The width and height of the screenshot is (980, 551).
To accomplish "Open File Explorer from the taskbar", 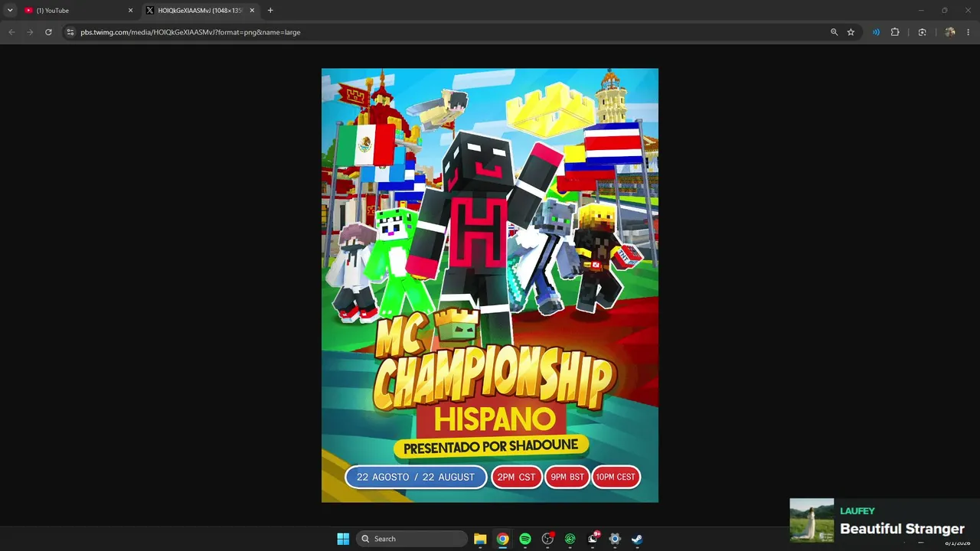I will tap(480, 539).
